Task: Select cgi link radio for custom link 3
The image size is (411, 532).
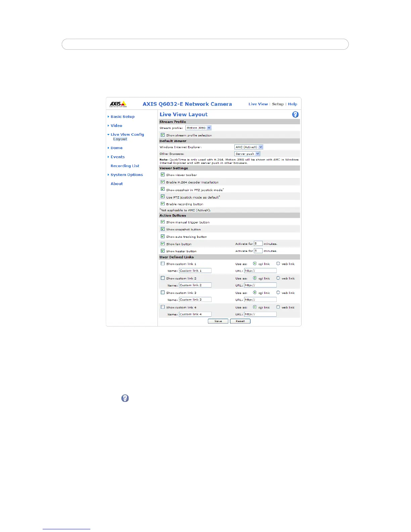Action: pos(255,293)
